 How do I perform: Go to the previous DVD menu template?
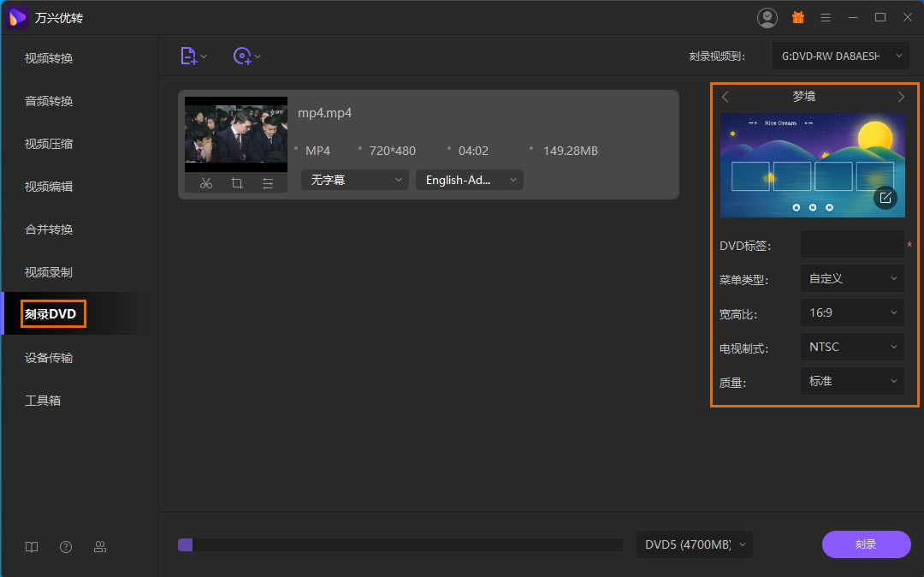click(x=726, y=97)
